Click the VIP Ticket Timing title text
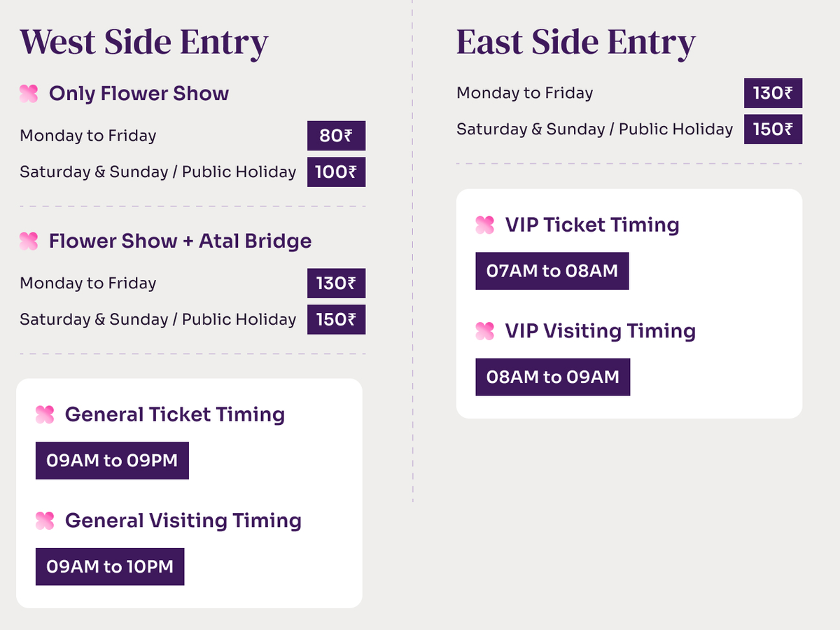Viewport: 840px width, 630px height. pyautogui.click(x=592, y=225)
